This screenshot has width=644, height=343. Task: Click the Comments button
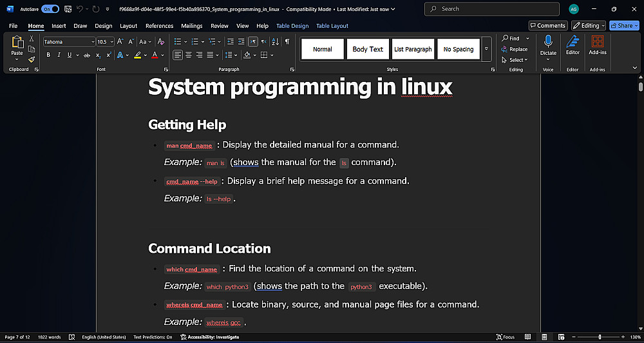tap(547, 26)
